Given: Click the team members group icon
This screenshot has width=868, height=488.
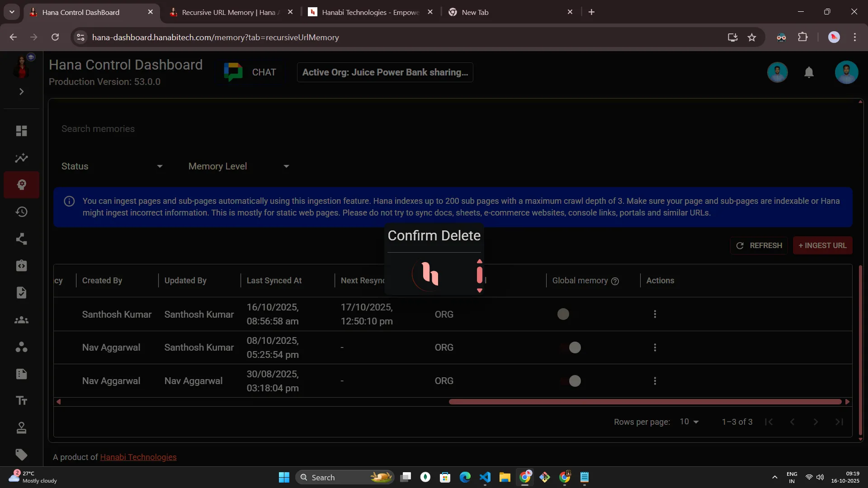Looking at the screenshot, I should coord(21,320).
